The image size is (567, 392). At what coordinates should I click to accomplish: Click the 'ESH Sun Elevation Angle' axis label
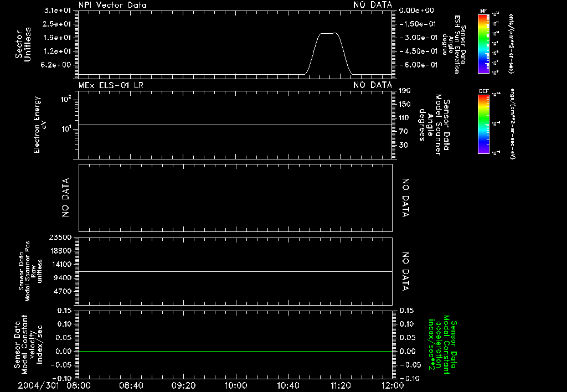(x=454, y=44)
